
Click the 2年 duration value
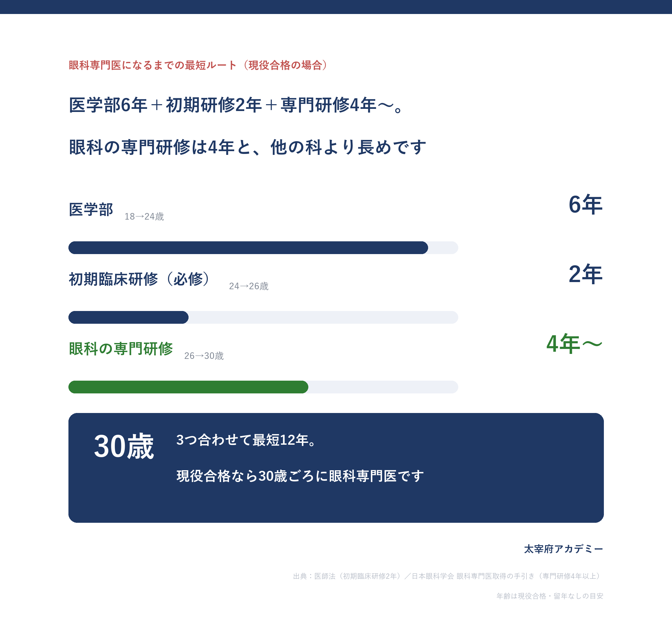click(586, 274)
